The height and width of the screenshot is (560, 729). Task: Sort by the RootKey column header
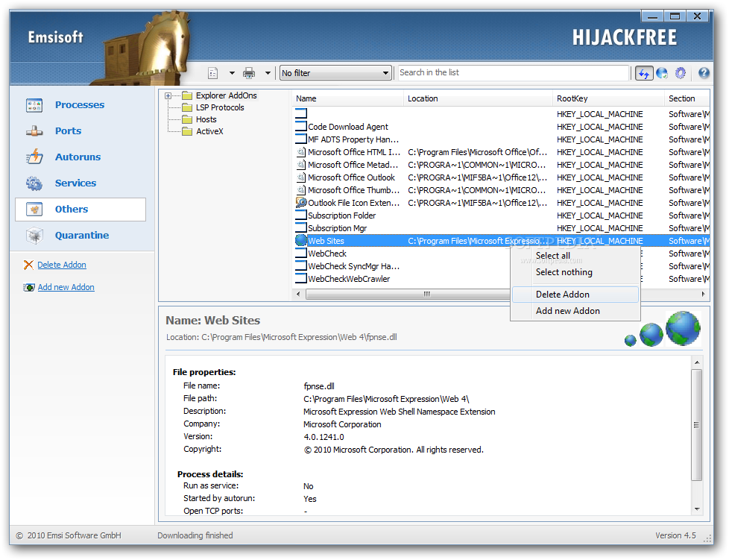608,98
